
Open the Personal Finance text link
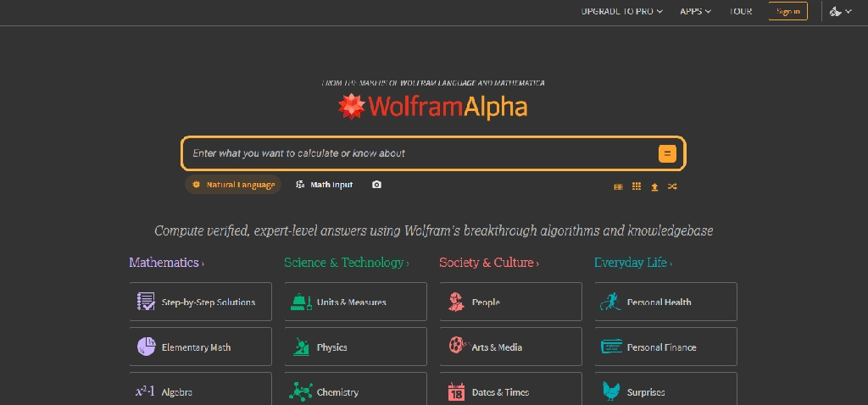click(x=661, y=347)
